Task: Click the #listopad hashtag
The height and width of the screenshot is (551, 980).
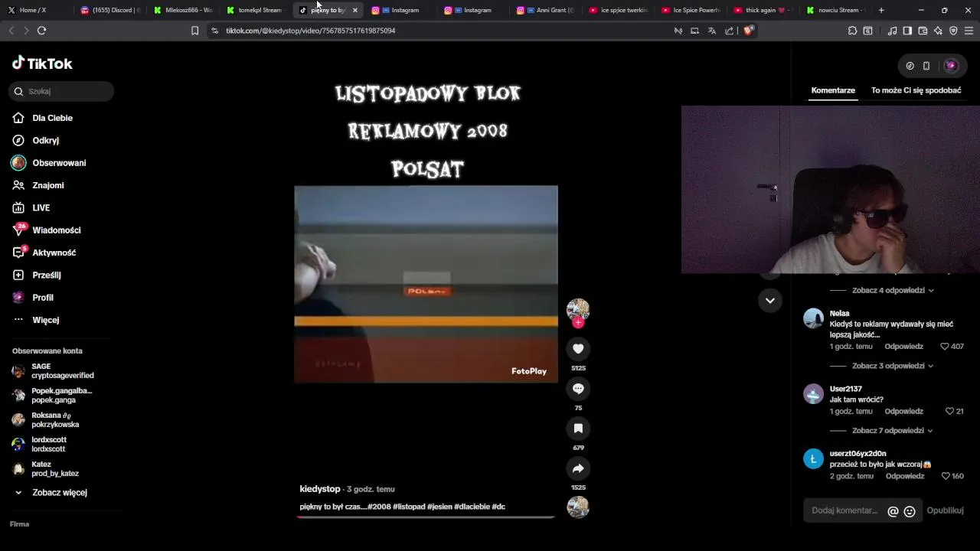Action: (409, 507)
